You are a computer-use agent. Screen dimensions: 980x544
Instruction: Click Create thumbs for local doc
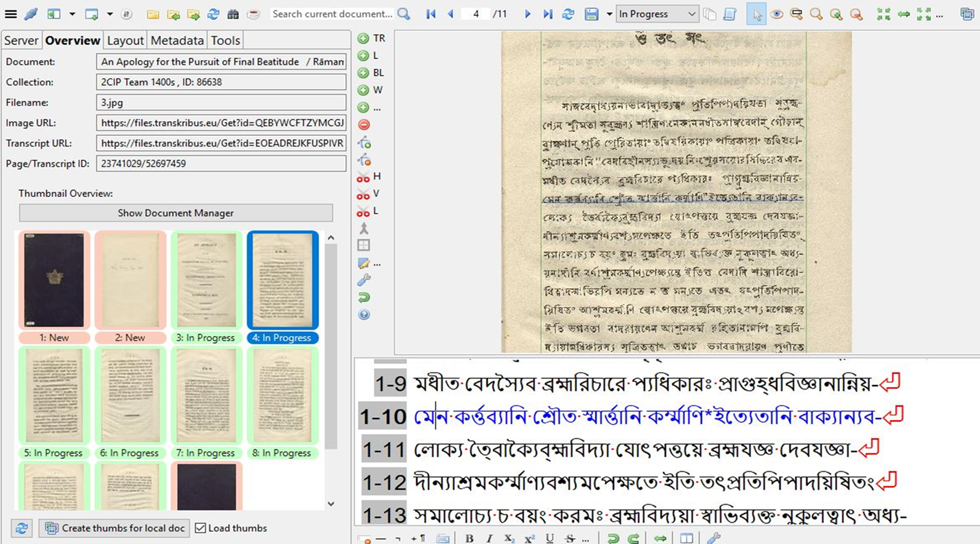tap(115, 528)
